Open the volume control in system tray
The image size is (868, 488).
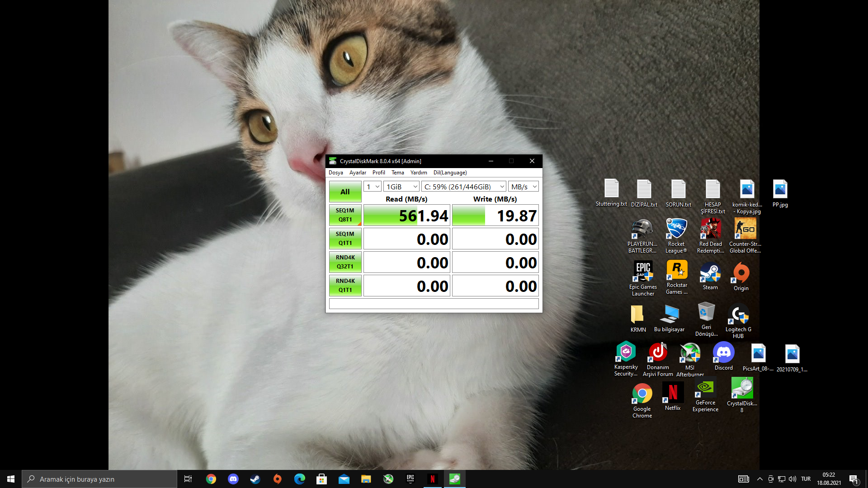coord(793,479)
